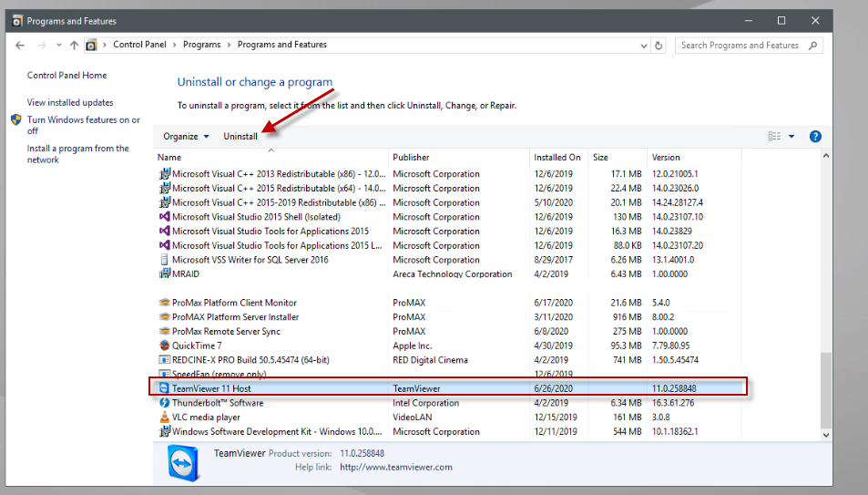
Task: Click the Windows Software Development Kit icon
Action: click(x=165, y=431)
